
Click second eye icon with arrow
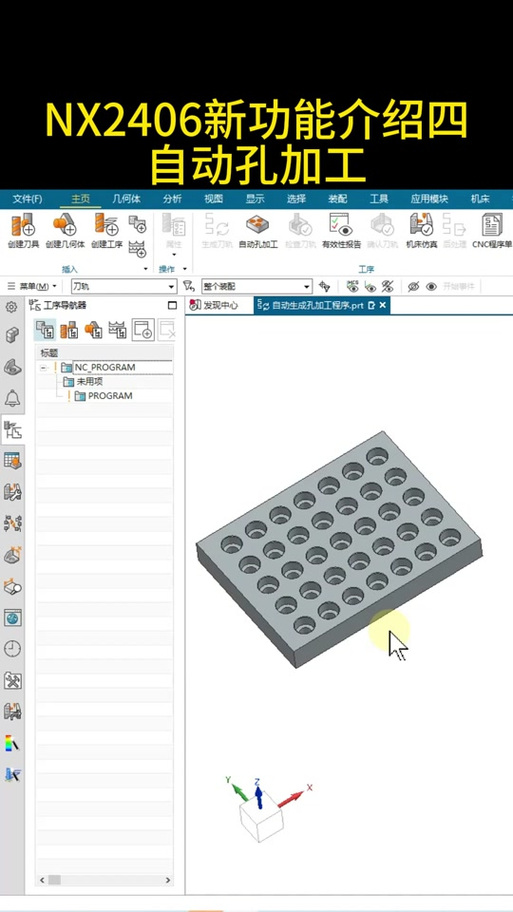click(x=370, y=286)
